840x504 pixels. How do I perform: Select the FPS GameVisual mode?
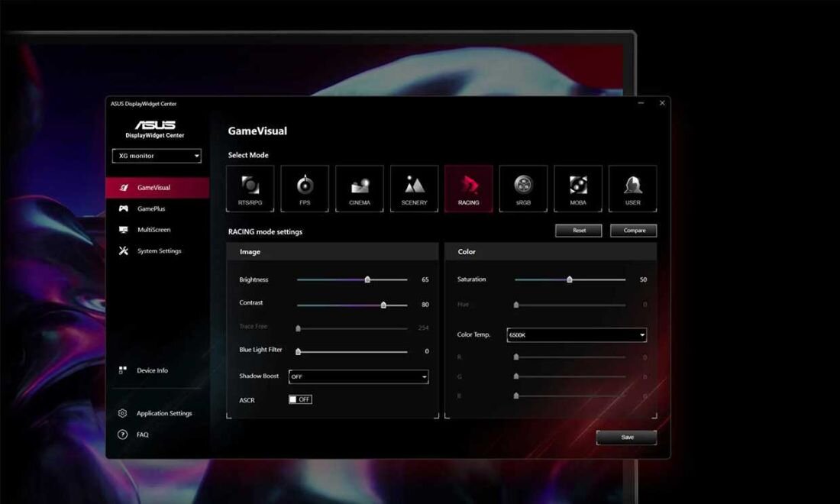(x=305, y=188)
